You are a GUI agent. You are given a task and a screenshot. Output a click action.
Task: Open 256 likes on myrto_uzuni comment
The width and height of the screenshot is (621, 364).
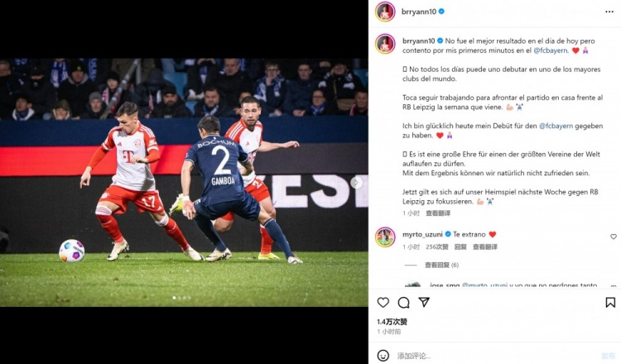(x=437, y=247)
